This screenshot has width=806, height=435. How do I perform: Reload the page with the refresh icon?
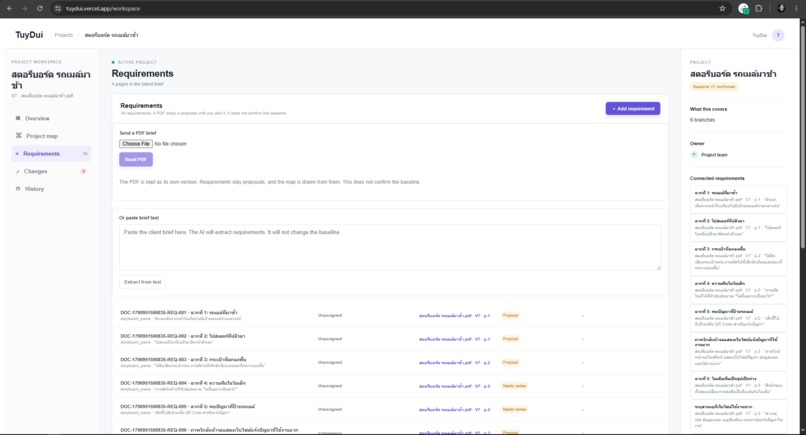pos(40,8)
